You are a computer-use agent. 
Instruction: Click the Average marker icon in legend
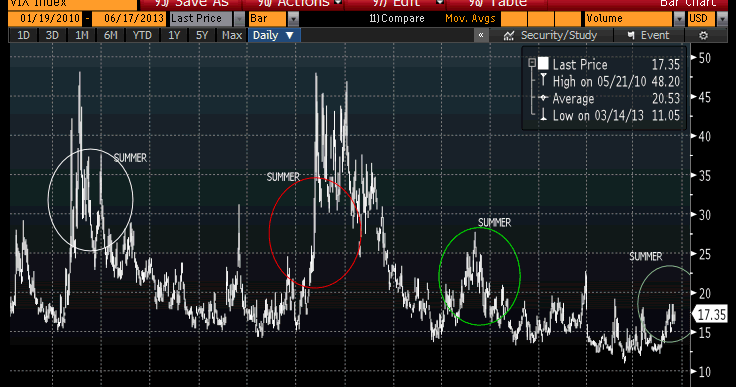point(543,98)
